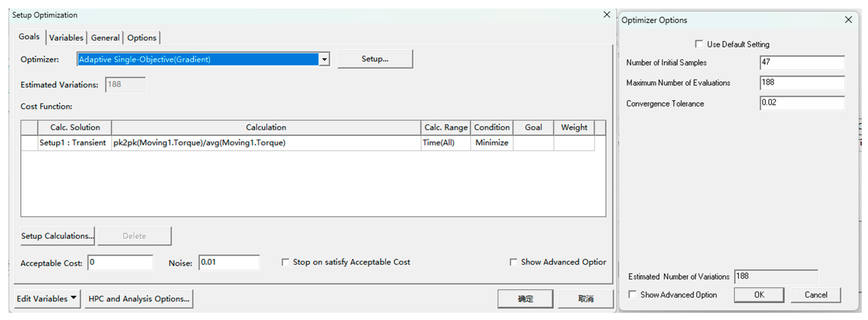Viewport: 868px width, 320px height.
Task: Switch to the Options tab
Action: point(142,38)
